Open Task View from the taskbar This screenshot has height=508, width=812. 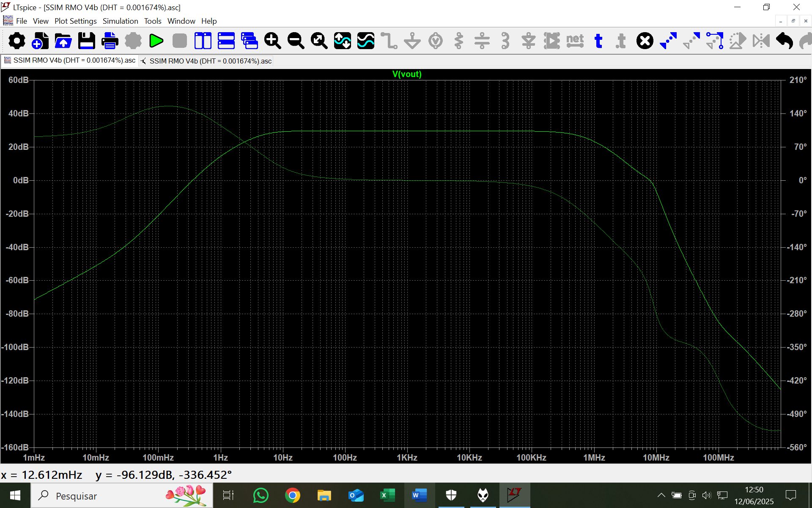228,495
